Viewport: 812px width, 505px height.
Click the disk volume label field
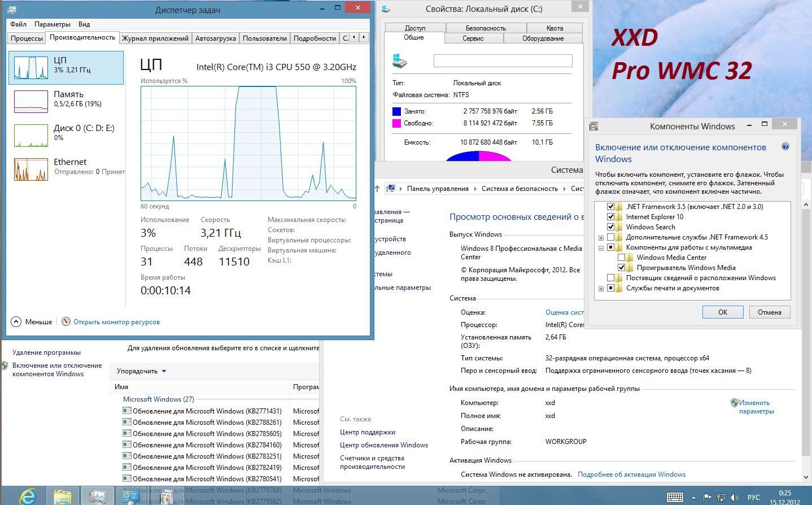tap(503, 60)
